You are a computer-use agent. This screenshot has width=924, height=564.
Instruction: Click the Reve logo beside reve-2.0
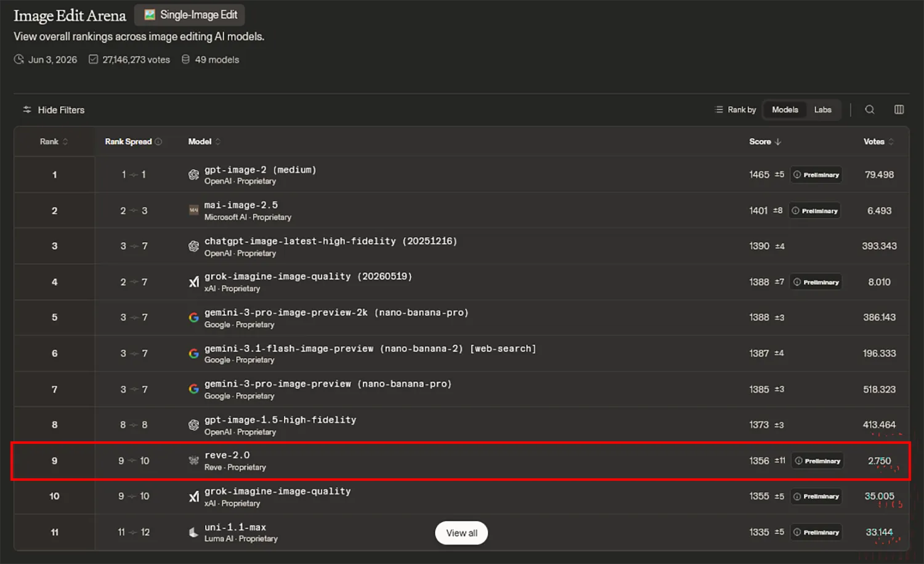pos(193,460)
